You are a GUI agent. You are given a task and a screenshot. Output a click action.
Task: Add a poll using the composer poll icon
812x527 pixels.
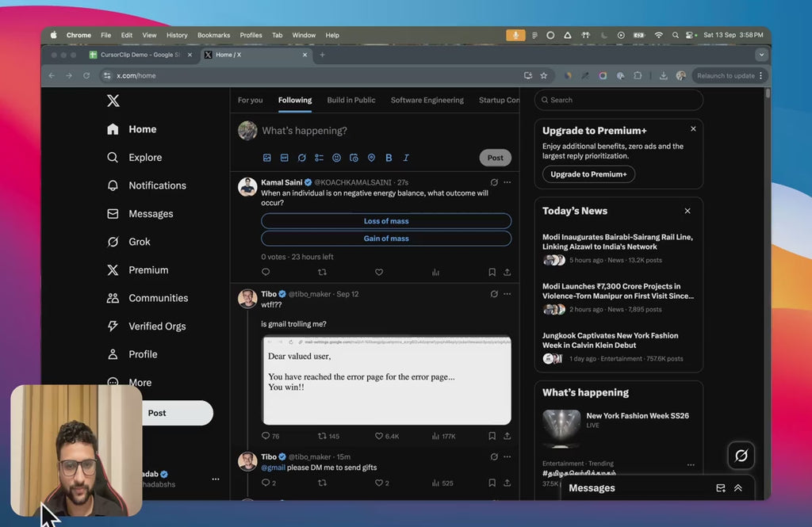[319, 158]
